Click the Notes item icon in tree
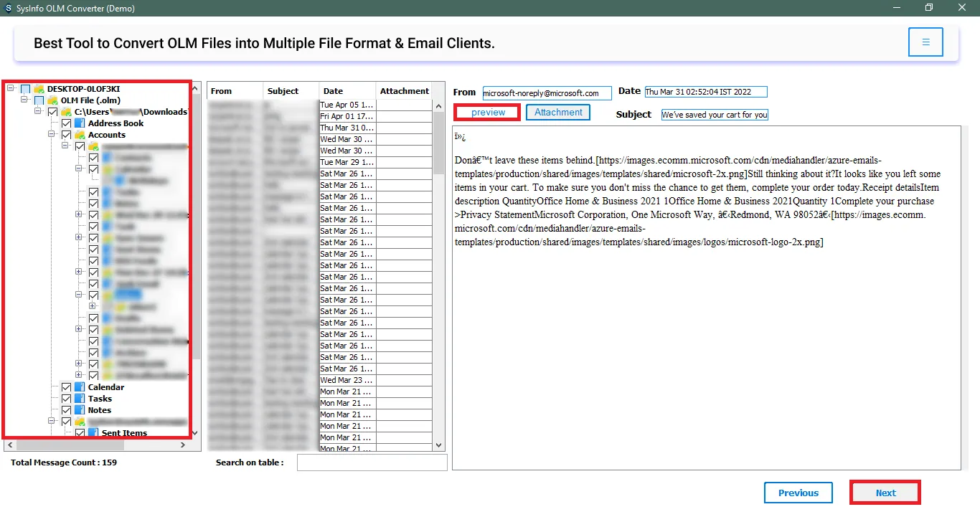980x522 pixels. coord(80,410)
